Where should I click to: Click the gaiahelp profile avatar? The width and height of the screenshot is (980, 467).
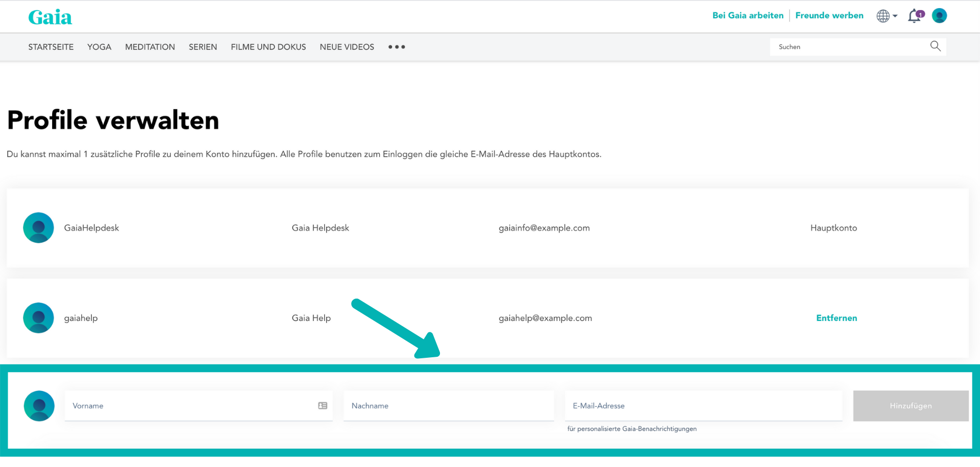click(38, 318)
